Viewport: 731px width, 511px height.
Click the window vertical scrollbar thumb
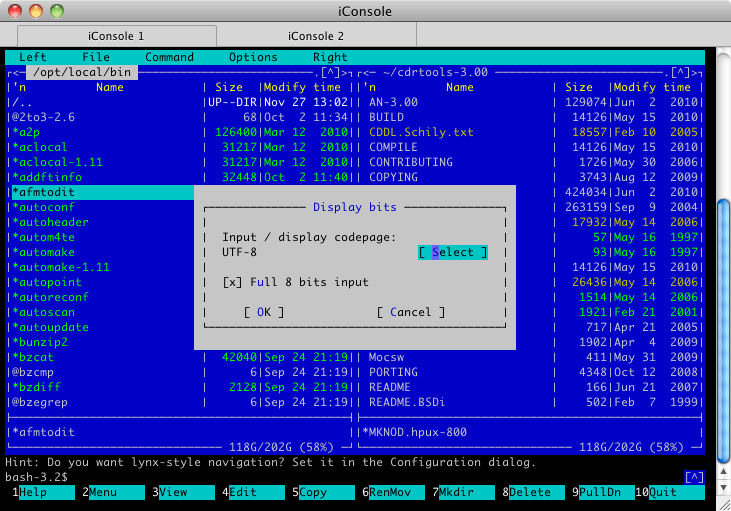coord(724,331)
